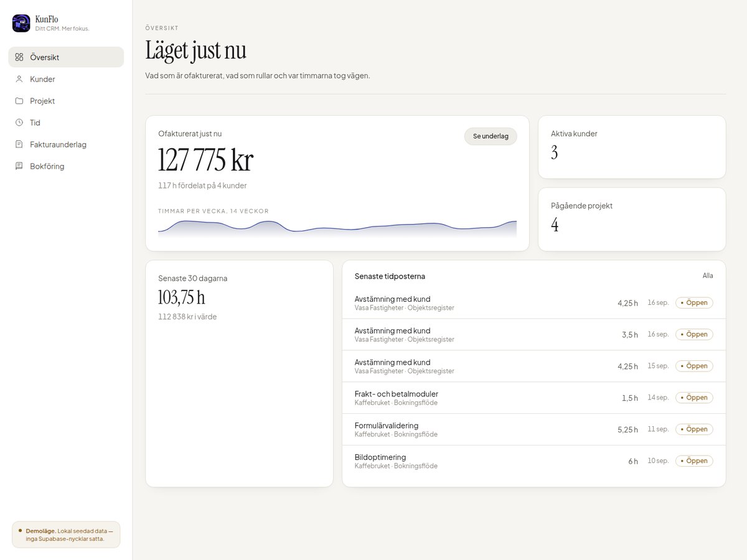Click the Tid clock icon

point(19,123)
